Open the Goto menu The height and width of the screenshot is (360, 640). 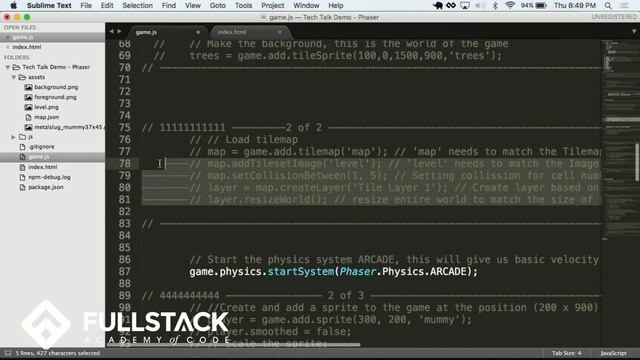coord(218,5)
